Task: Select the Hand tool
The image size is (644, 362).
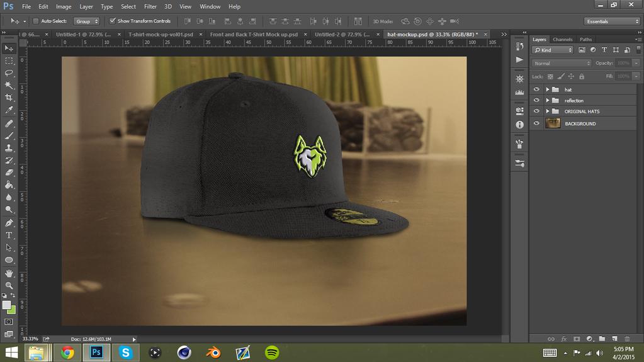Action: pyautogui.click(x=9, y=273)
